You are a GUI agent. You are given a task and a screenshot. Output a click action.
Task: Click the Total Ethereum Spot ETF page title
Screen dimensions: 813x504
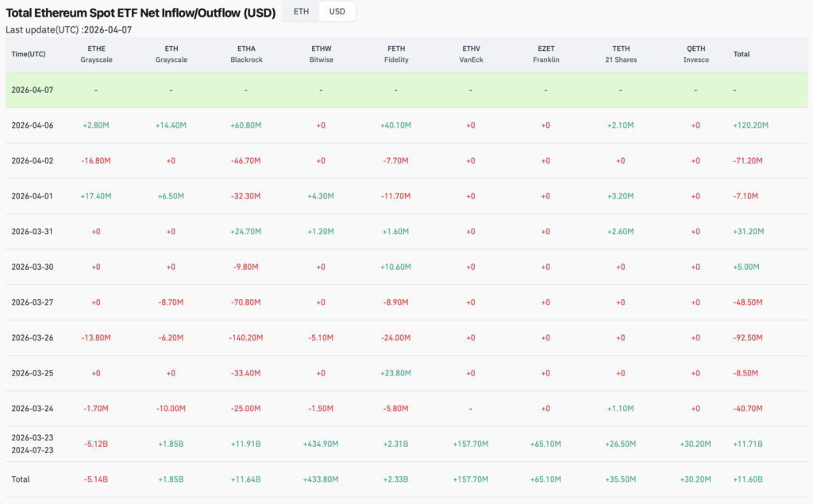tap(141, 13)
